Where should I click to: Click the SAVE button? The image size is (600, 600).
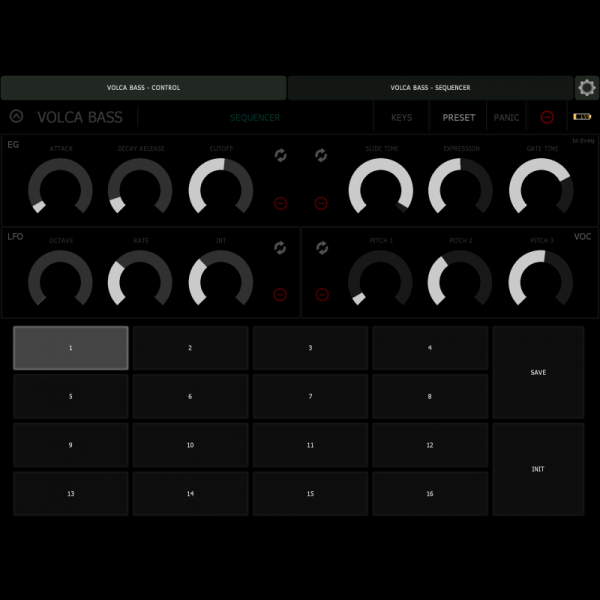[x=538, y=372]
